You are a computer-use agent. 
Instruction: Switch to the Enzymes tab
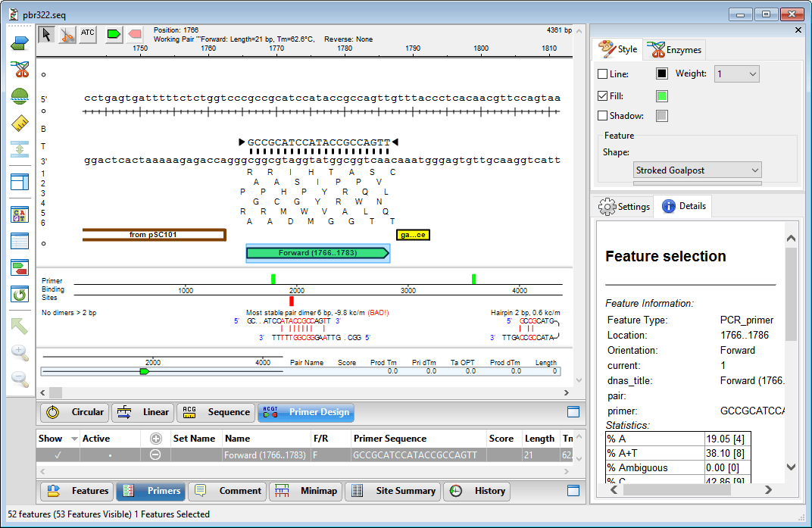(x=673, y=50)
